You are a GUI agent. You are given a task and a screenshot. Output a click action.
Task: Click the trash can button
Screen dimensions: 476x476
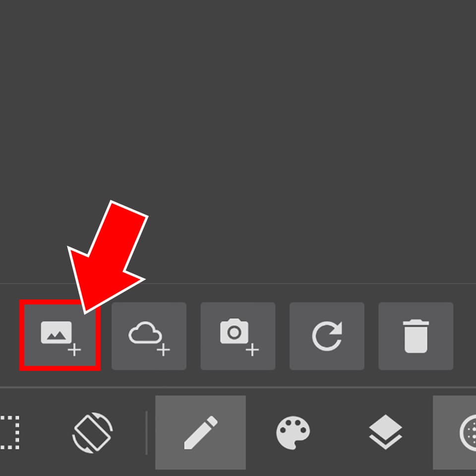[x=416, y=336]
